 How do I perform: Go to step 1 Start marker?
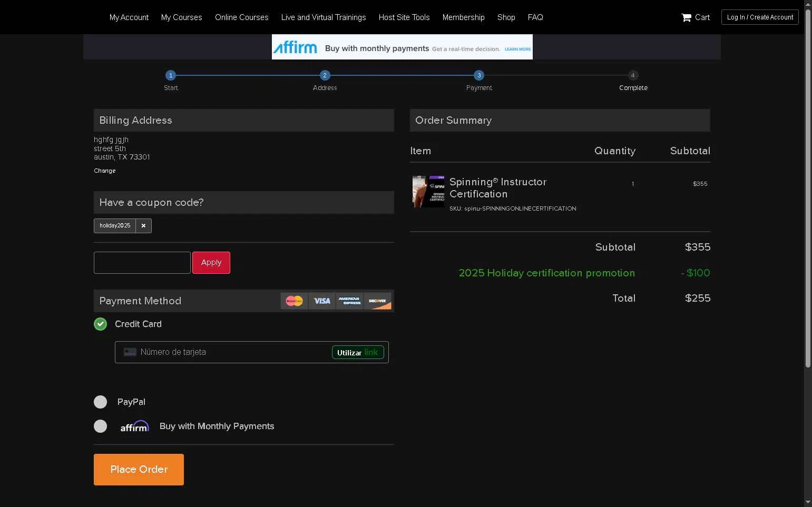[x=170, y=75]
